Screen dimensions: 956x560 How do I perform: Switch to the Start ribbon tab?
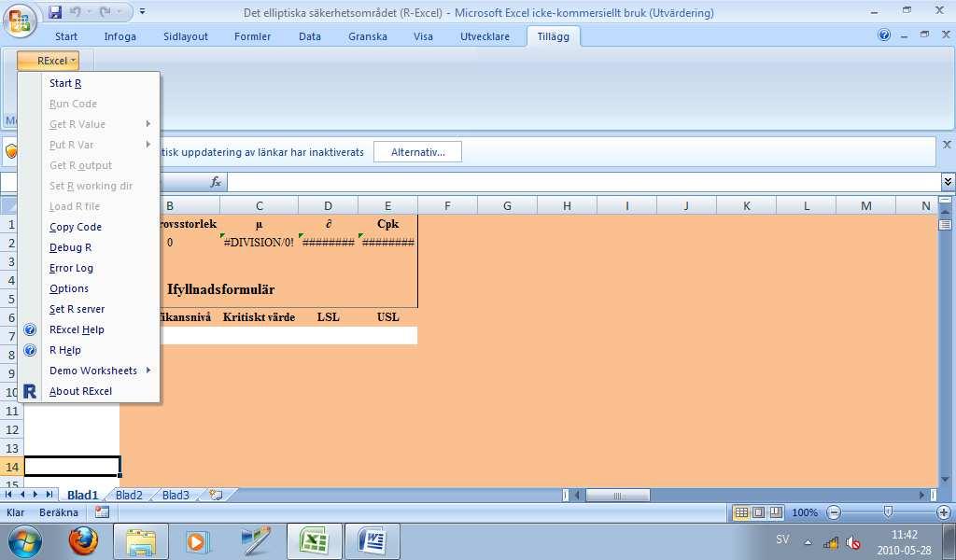click(66, 36)
